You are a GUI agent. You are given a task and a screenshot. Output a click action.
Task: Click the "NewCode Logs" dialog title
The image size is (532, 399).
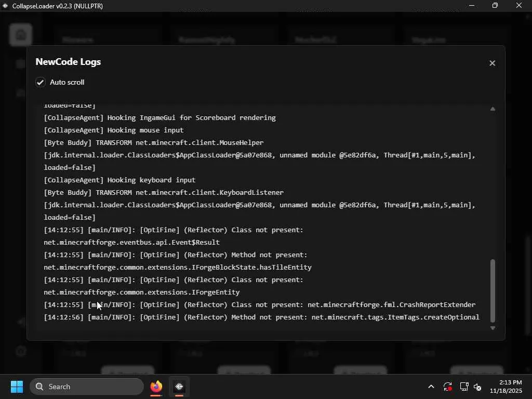(x=68, y=62)
